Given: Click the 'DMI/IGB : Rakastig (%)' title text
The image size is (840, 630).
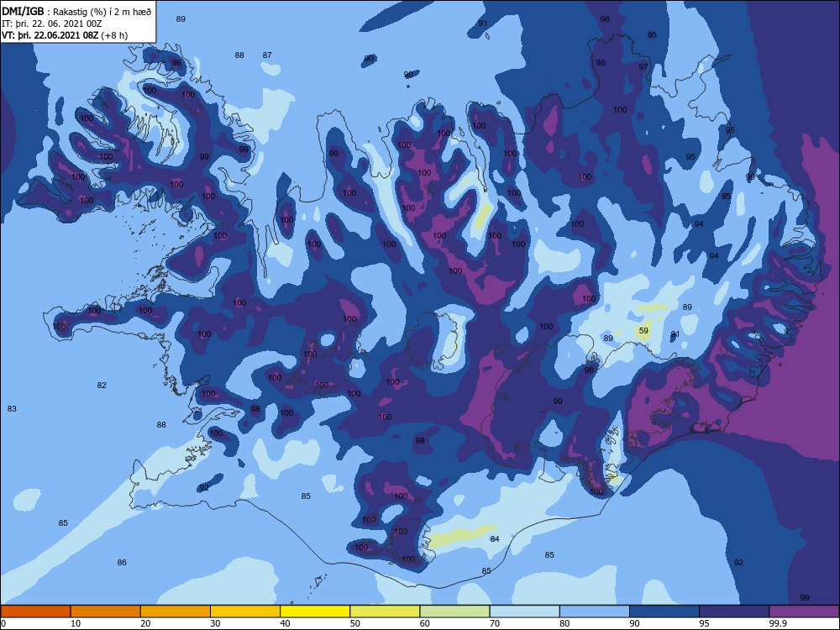Looking at the screenshot, I should (77, 12).
